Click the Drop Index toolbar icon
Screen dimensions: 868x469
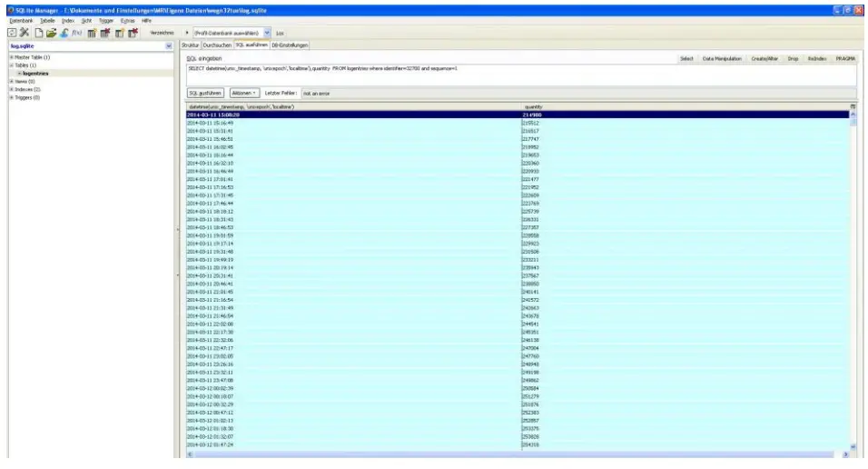pyautogui.click(x=133, y=34)
